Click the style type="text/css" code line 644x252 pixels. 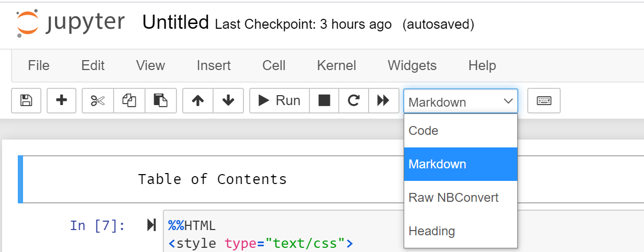click(x=261, y=243)
